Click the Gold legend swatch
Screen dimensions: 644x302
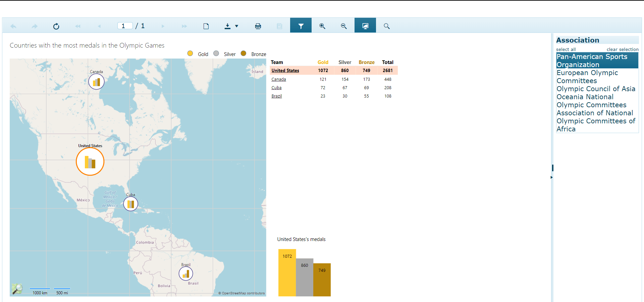point(190,53)
